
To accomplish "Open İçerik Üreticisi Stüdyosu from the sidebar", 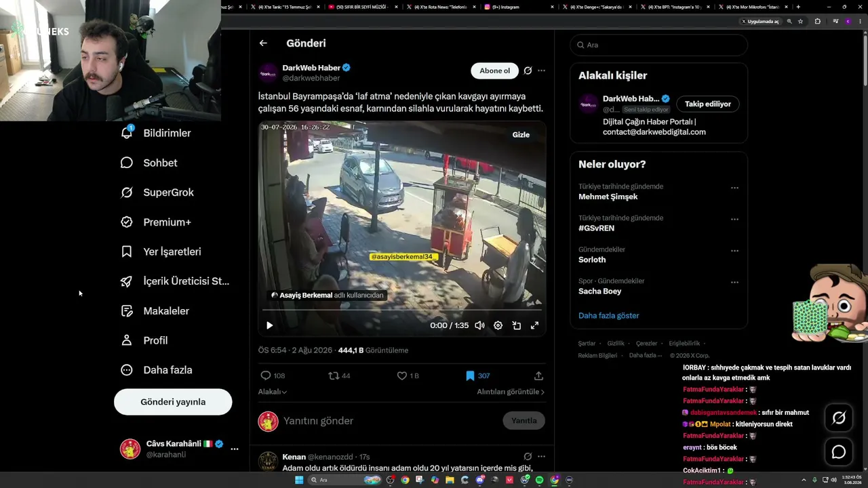I will [x=175, y=281].
